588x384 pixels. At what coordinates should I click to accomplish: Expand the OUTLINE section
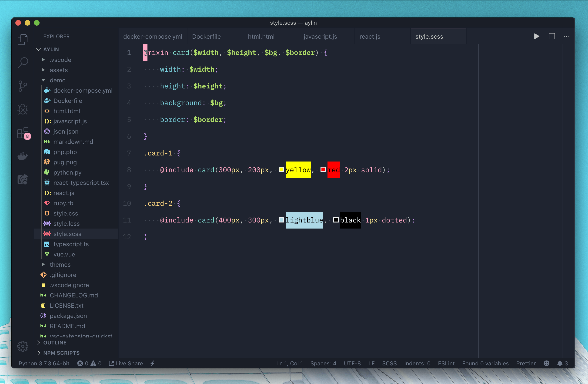55,343
